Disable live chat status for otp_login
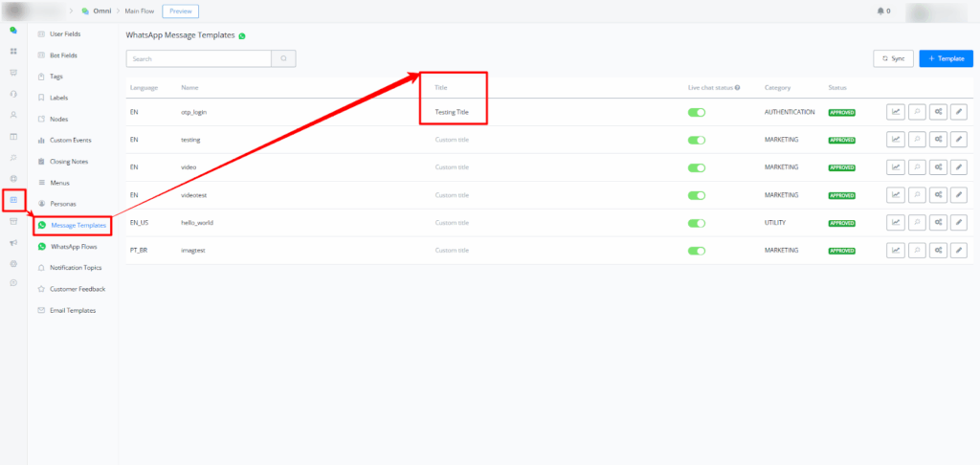The image size is (980, 465). (697, 112)
